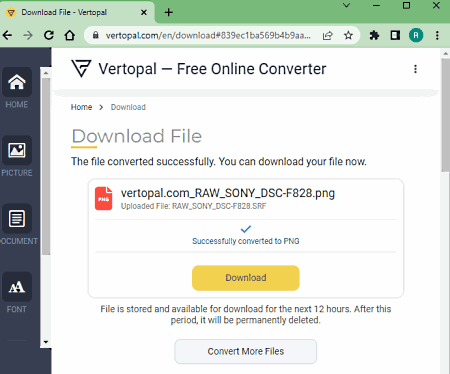The image size is (450, 374).
Task: Click the Download File heading
Action: click(x=137, y=136)
